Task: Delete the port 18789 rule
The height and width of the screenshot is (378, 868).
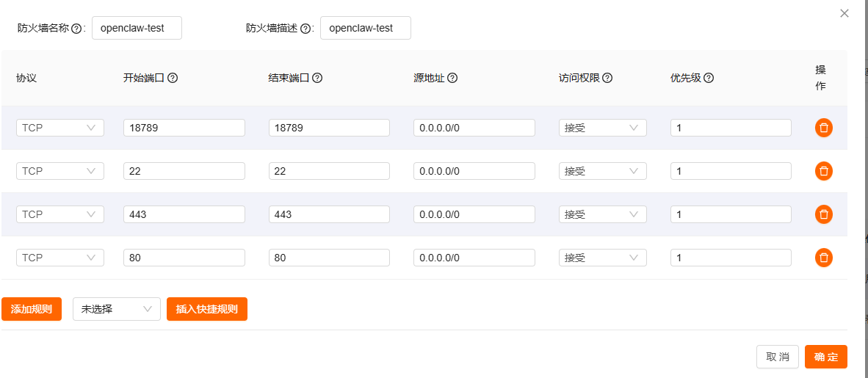Action: [824, 128]
